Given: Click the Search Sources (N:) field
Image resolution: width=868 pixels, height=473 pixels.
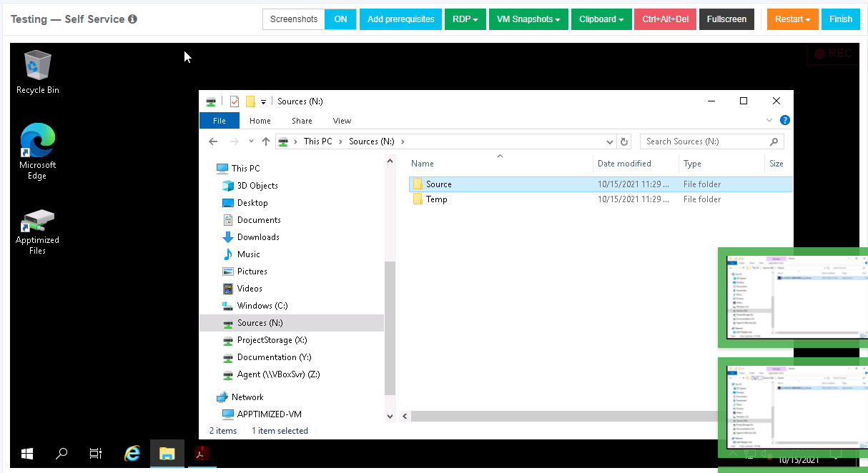Looking at the screenshot, I should 704,141.
